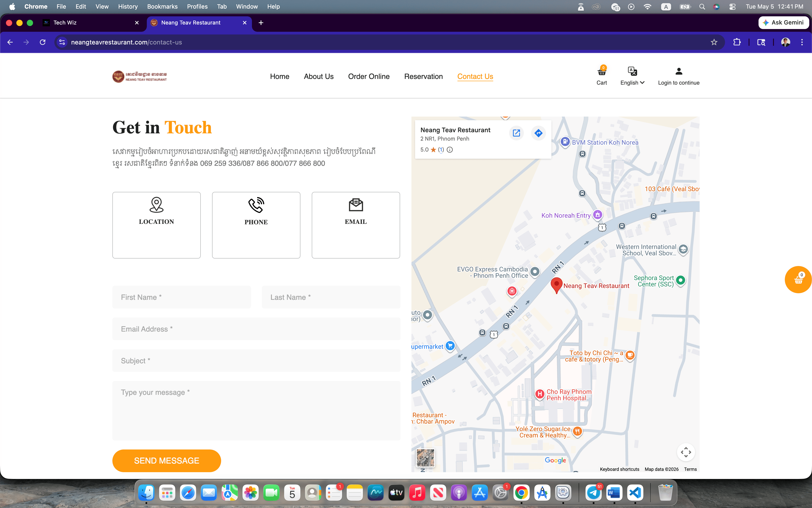The height and width of the screenshot is (508, 812).
Task: Select the Contact Us nav item
Action: tap(475, 77)
